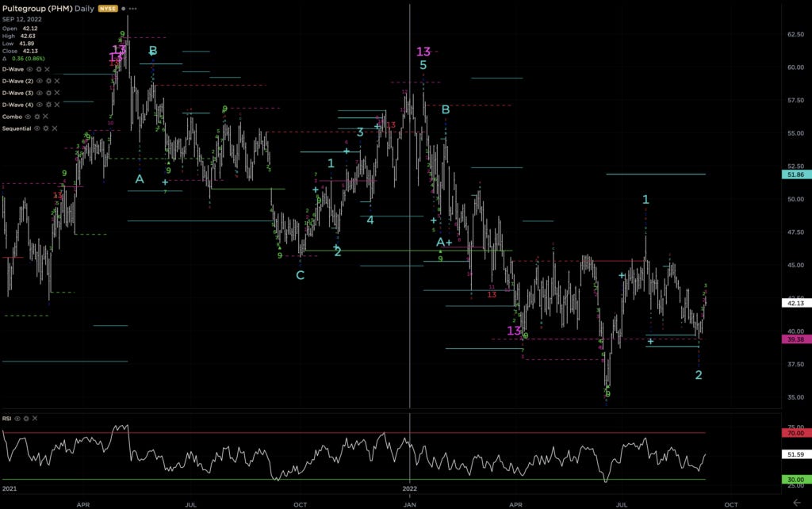Open the Daily timeframe selector

84,9
